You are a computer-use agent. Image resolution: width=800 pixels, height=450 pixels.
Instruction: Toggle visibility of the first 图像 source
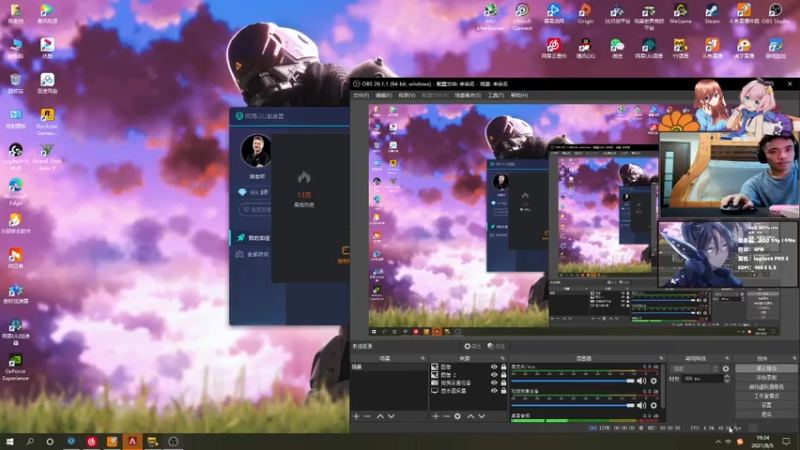tap(494, 367)
